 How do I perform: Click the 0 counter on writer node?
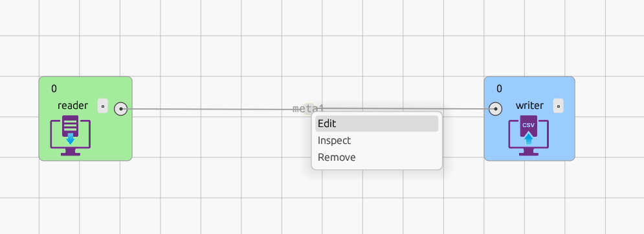(x=499, y=88)
